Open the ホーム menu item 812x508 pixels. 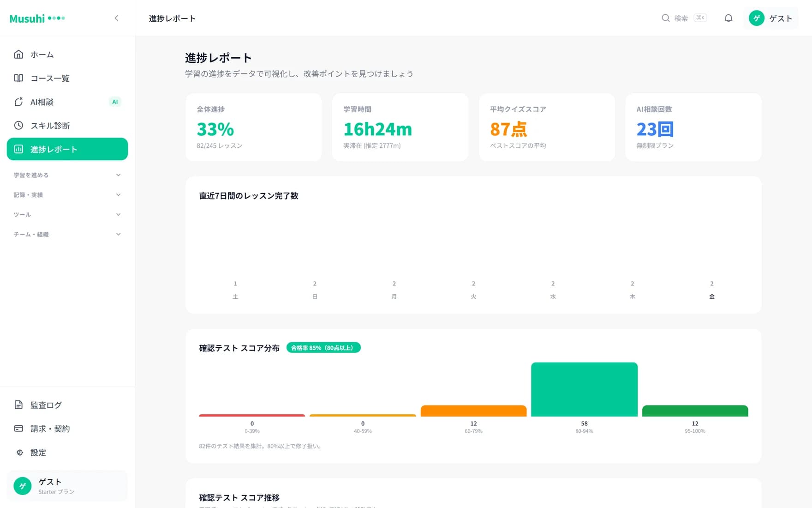67,54
